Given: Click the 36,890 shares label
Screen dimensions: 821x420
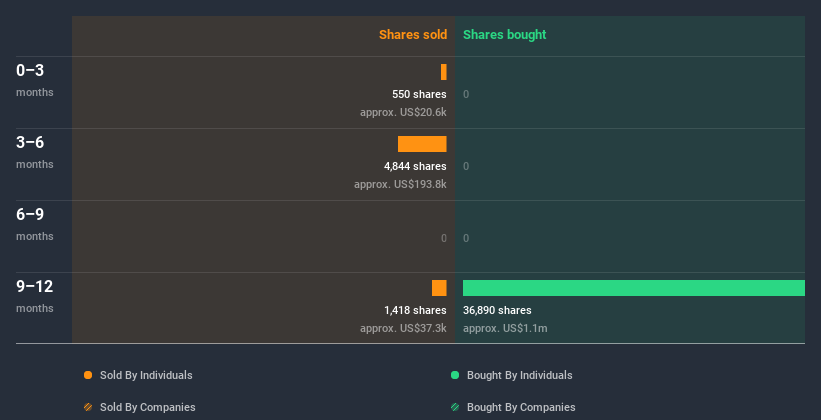Looking at the screenshot, I should [497, 311].
